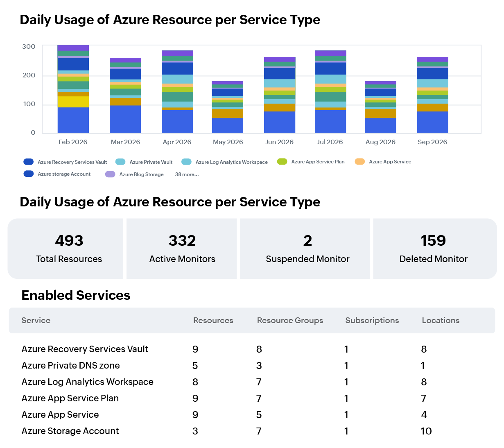Click Resource Groups value 3 for Private DNS zone

click(259, 366)
